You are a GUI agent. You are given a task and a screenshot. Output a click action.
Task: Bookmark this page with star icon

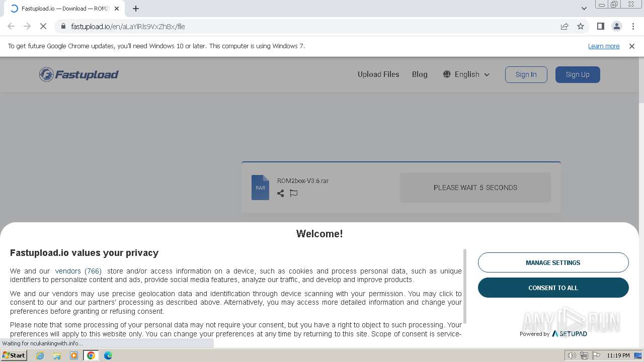581,26
